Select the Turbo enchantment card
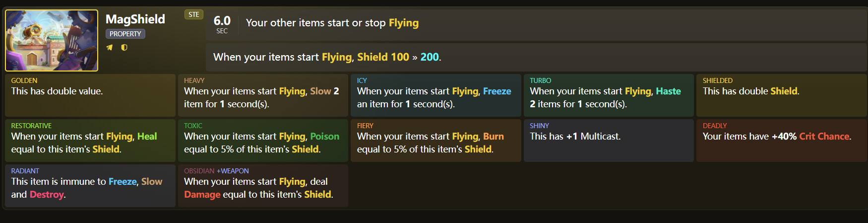Image resolution: width=868 pixels, height=223 pixels. click(609, 95)
